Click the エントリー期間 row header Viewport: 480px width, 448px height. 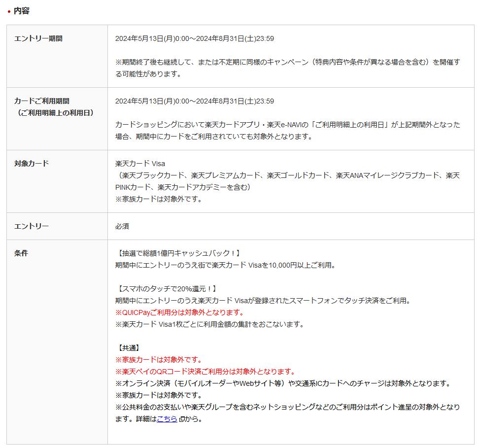coord(38,38)
